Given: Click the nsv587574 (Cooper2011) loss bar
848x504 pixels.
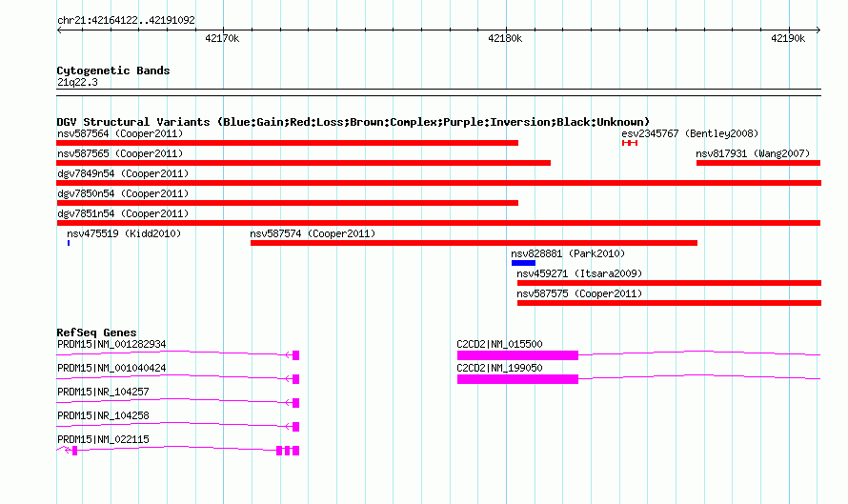Looking at the screenshot, I should pyautogui.click(x=474, y=243).
